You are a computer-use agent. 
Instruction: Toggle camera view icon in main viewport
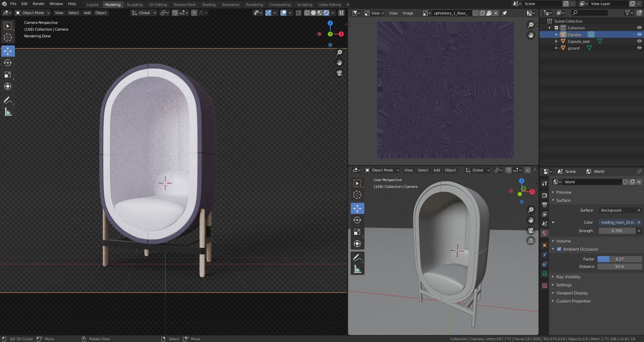339,73
